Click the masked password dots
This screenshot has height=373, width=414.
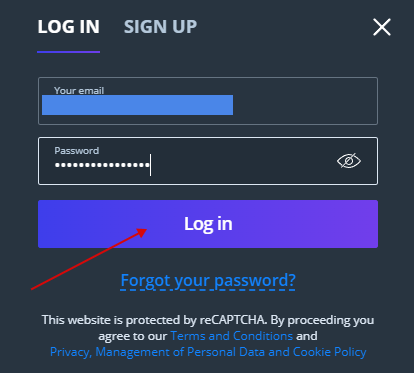coord(102,165)
